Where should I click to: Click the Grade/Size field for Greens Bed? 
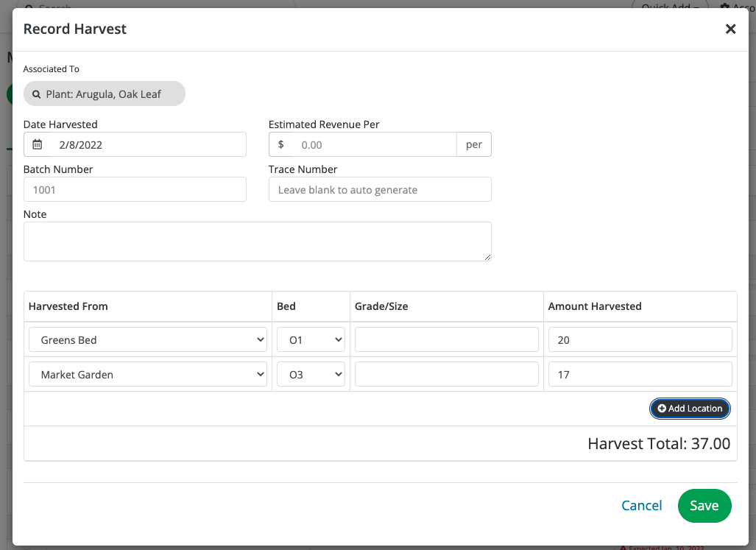click(447, 340)
